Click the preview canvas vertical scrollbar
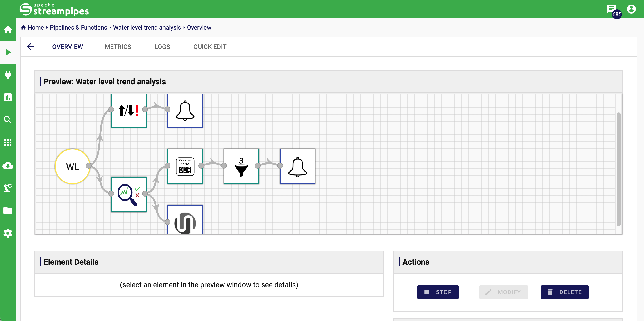The width and height of the screenshot is (644, 321). pos(618,169)
